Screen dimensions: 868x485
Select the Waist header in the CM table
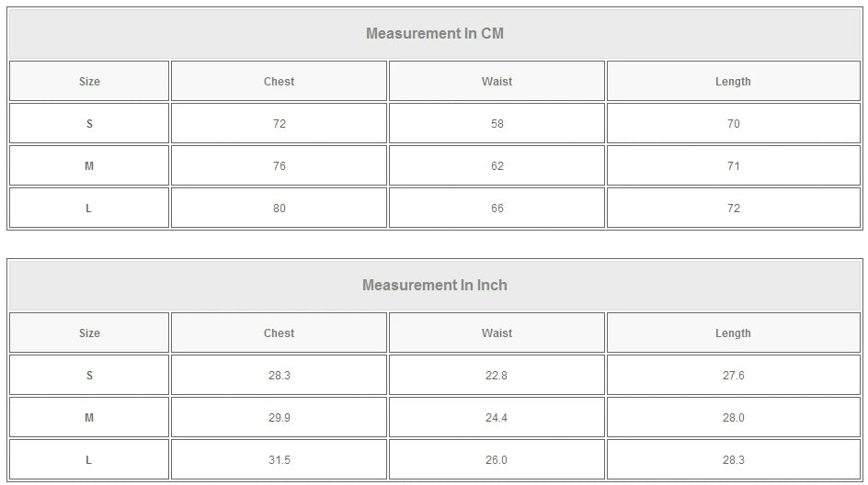[x=497, y=82]
